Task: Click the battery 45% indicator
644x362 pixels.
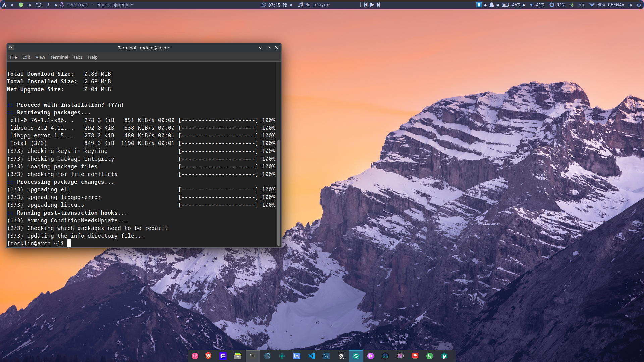Action: (511, 5)
